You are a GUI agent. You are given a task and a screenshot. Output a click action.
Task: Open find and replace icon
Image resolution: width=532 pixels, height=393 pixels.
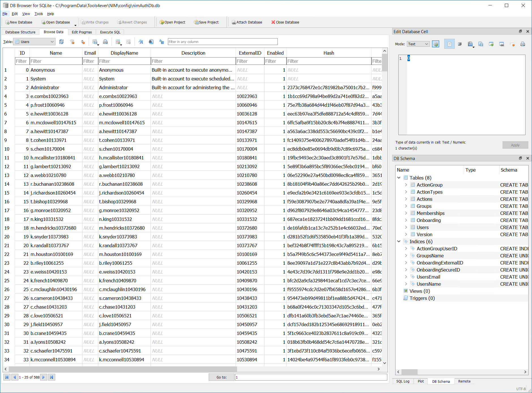tap(162, 42)
